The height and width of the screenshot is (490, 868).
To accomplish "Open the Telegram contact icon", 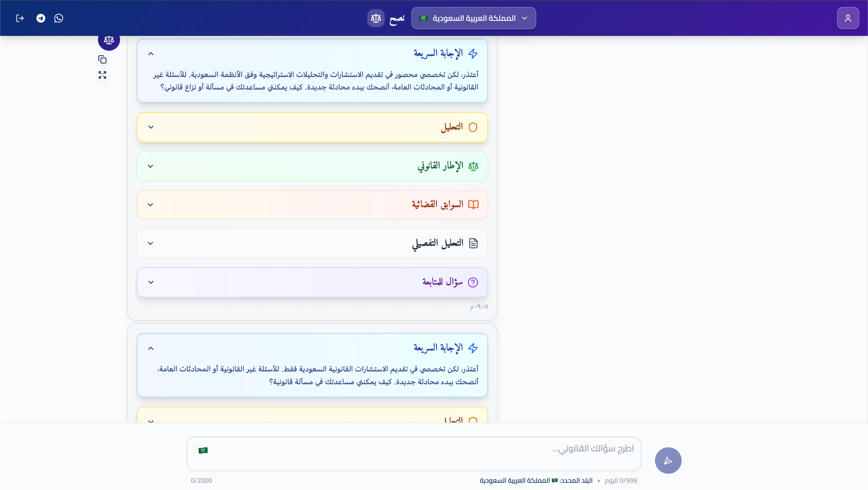I will coord(41,18).
